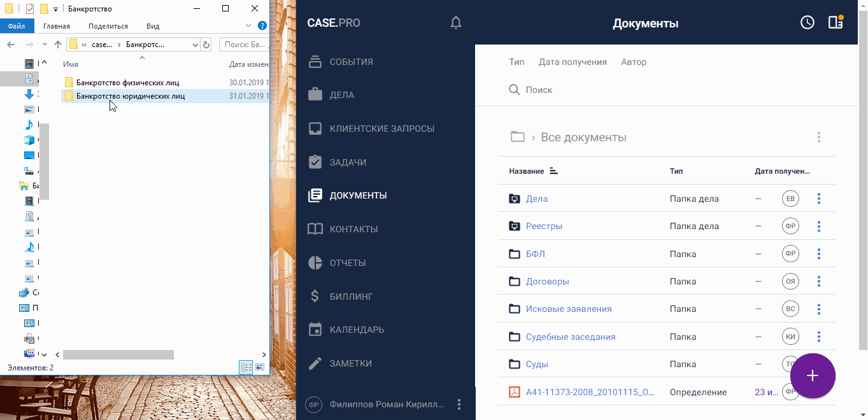Go to ДЕЛА section in sidebar
Image resolution: width=868 pixels, height=420 pixels.
342,95
